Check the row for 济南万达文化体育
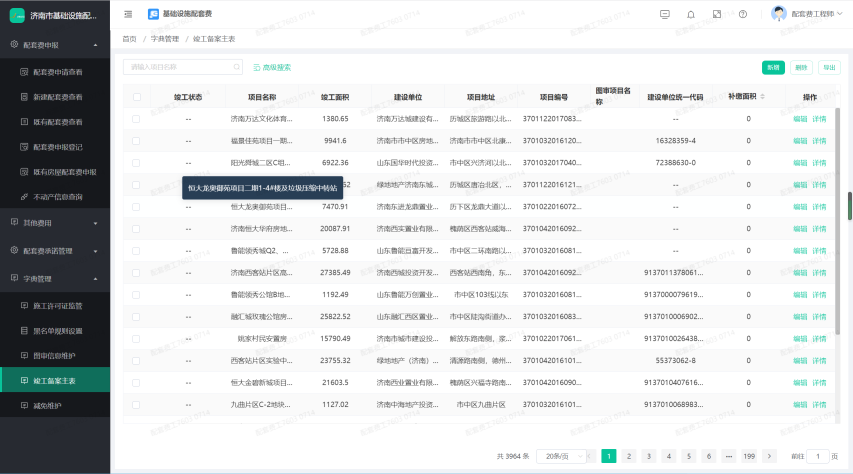This screenshot has height=474, width=853. click(x=137, y=119)
